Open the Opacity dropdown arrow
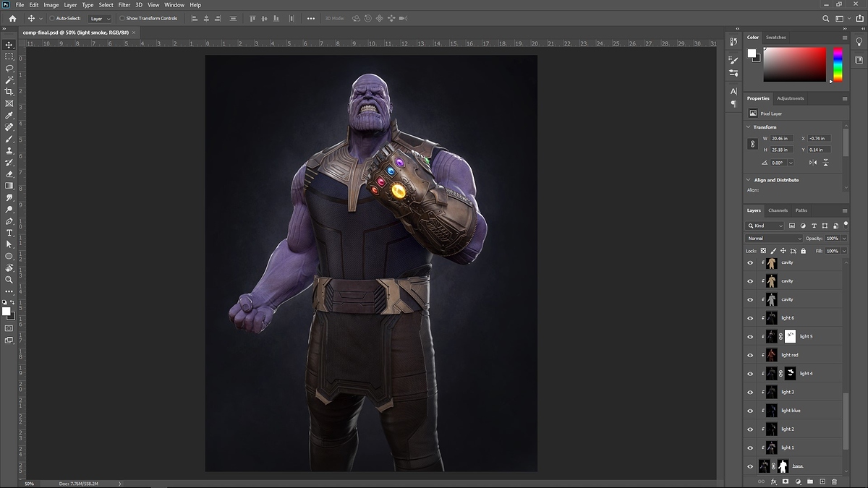This screenshot has width=868, height=488. click(844, 239)
